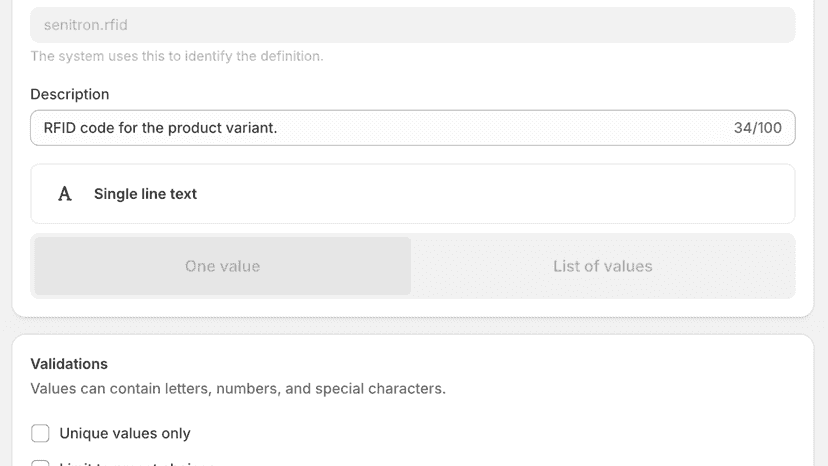Click the Unique values only label
The width and height of the screenshot is (828, 466).
tap(125, 433)
